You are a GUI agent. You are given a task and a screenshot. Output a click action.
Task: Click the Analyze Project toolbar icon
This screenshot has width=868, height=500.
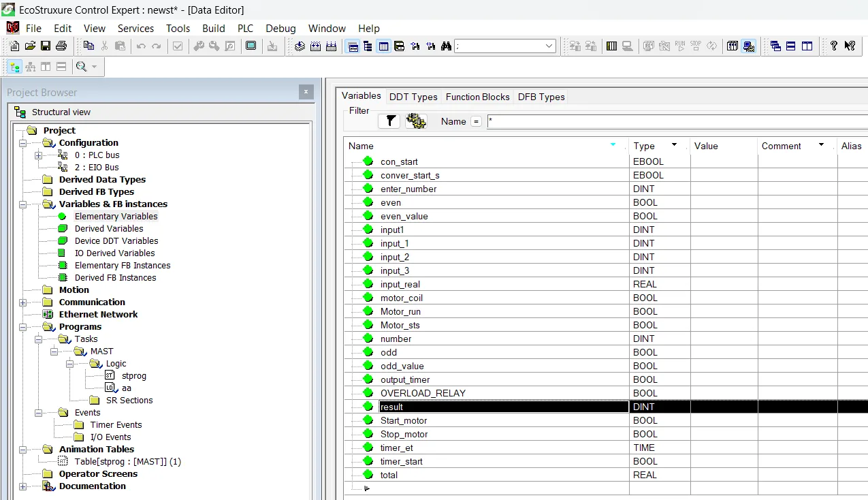tap(300, 46)
